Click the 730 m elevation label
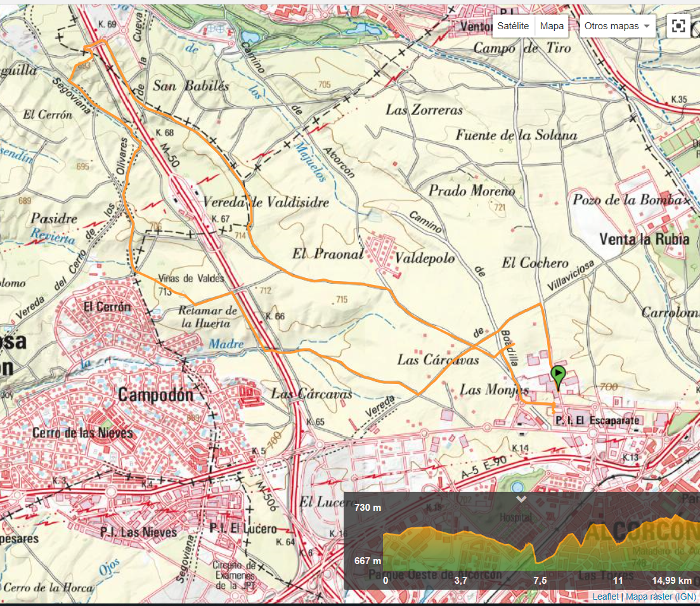The image size is (700, 606). [x=367, y=507]
